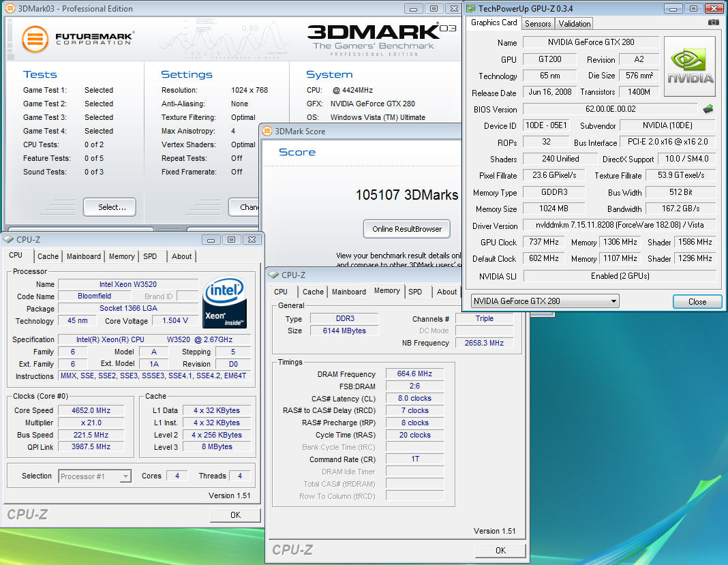Open Mainboard tab in CPU-Z memory window
728x565 pixels.
[349, 292]
